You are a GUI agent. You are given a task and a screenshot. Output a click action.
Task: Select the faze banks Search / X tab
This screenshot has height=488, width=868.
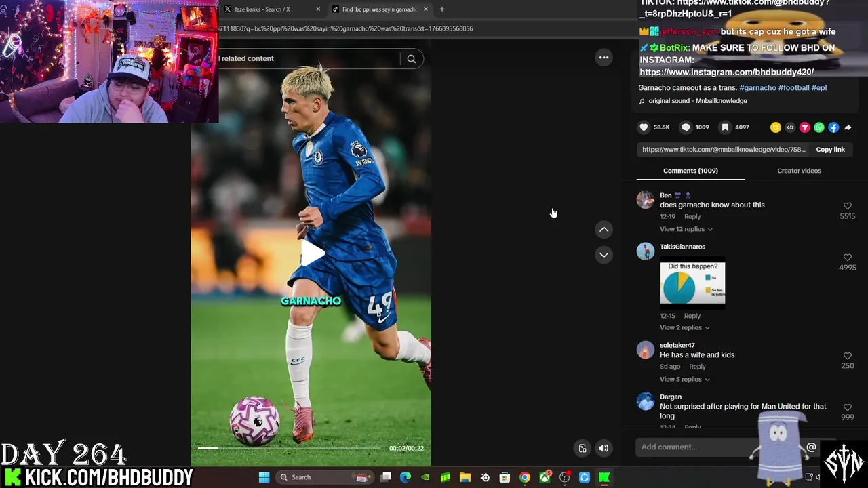coord(271,9)
